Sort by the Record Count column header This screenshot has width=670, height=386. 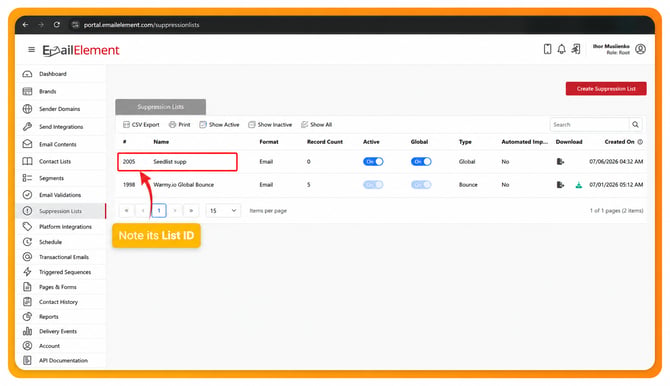point(325,142)
